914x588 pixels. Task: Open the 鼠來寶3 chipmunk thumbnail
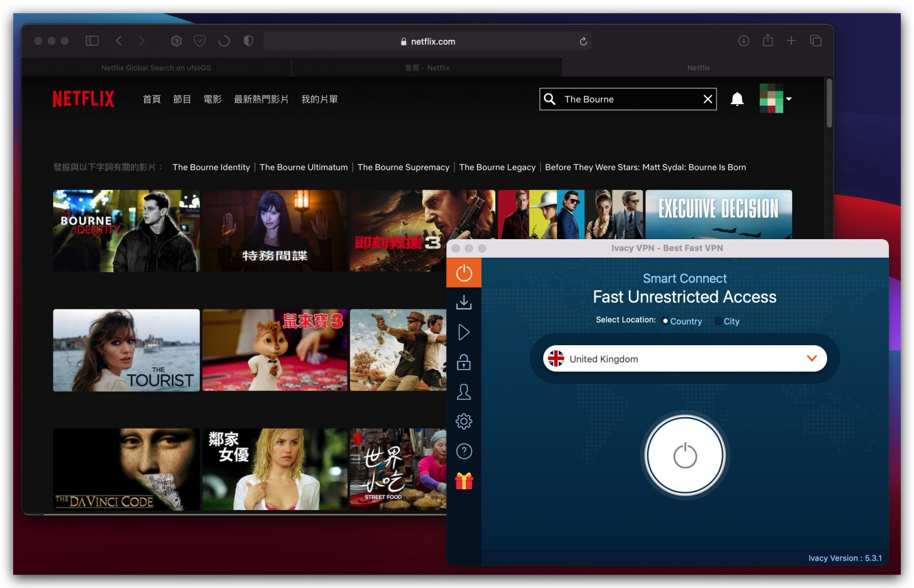(x=275, y=350)
